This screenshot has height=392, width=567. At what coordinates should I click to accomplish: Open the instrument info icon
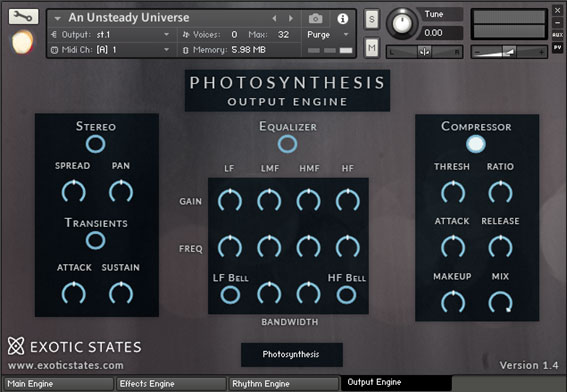(342, 18)
